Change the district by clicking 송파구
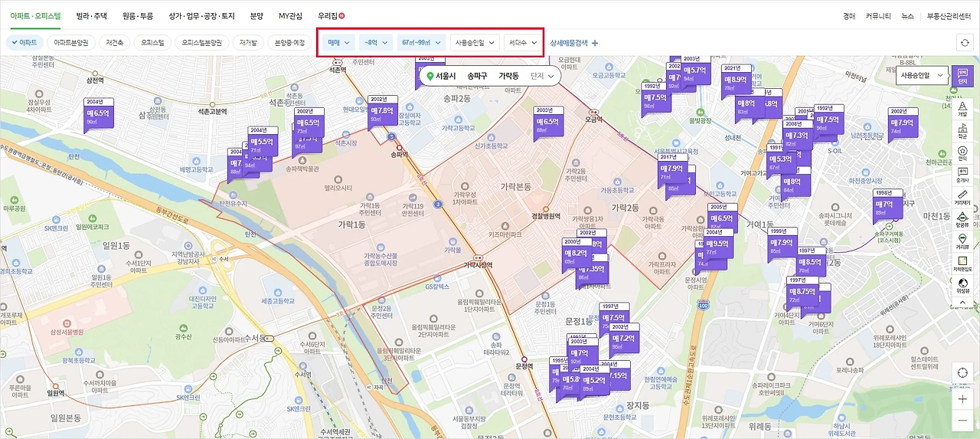Image resolution: width=980 pixels, height=439 pixels. click(477, 76)
